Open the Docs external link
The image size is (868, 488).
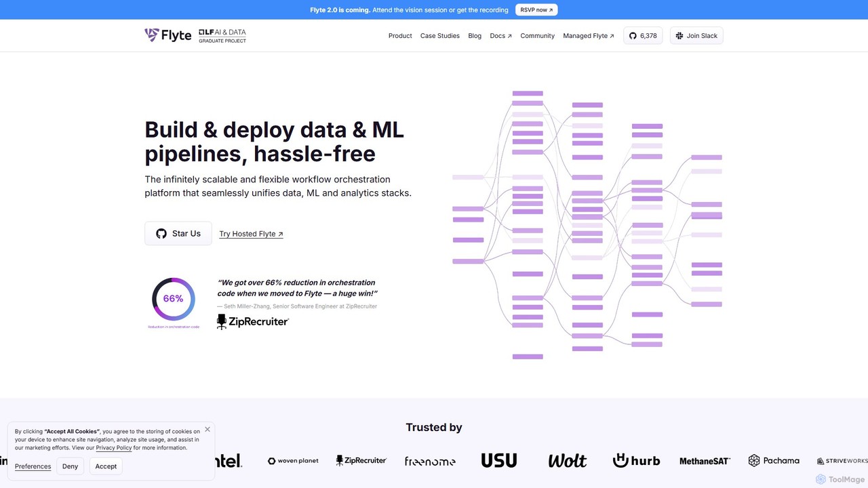[x=501, y=36]
